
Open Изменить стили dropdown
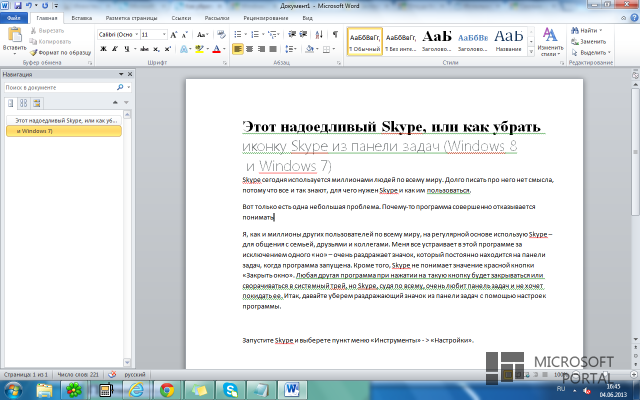click(x=550, y=42)
